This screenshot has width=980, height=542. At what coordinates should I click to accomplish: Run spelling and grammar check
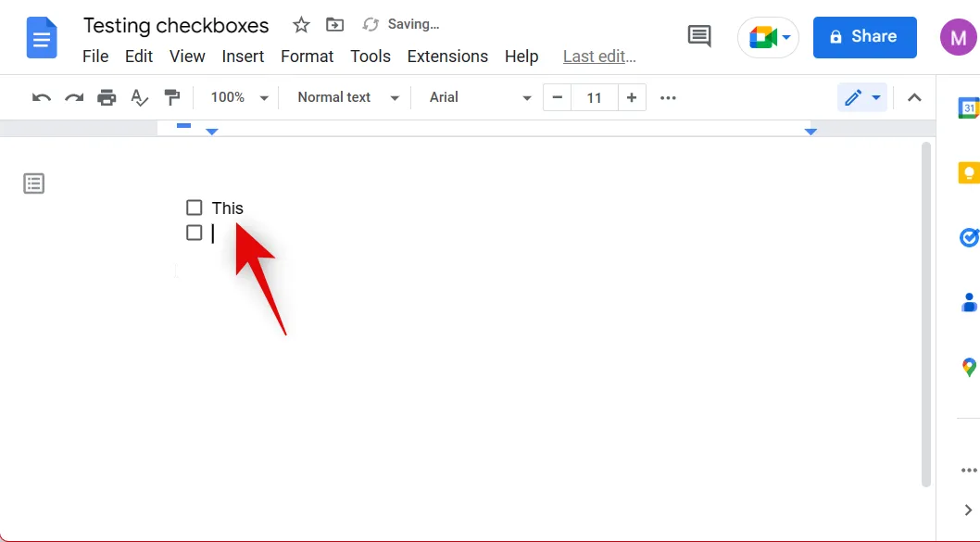coord(139,97)
